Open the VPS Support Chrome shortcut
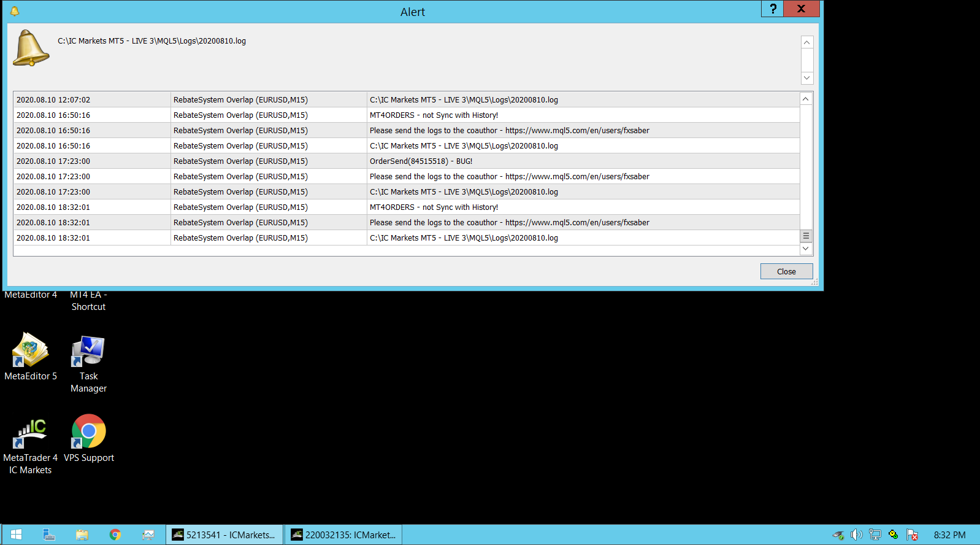This screenshot has width=980, height=545. [89, 438]
